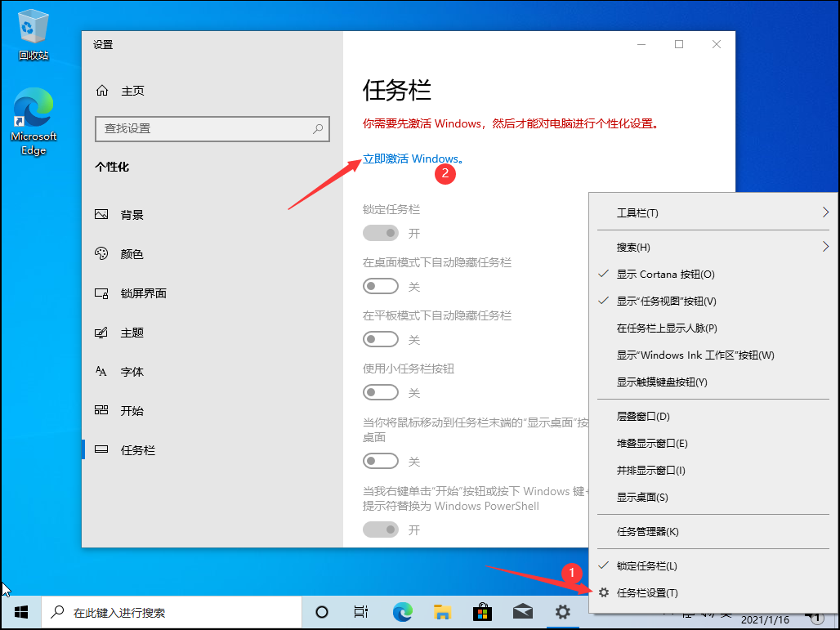Screen dimensions: 840x630
Task: Open 任务栏设置(T) from context menu
Action: pyautogui.click(x=713, y=592)
